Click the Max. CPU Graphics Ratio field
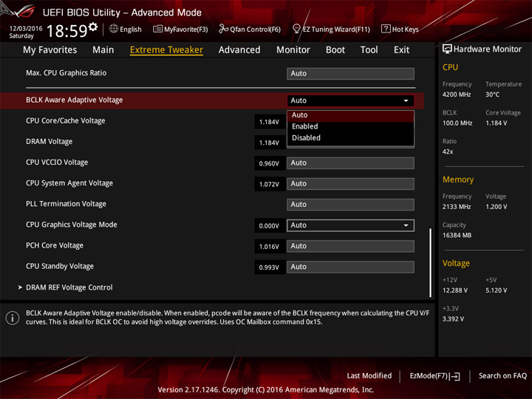 pos(350,74)
